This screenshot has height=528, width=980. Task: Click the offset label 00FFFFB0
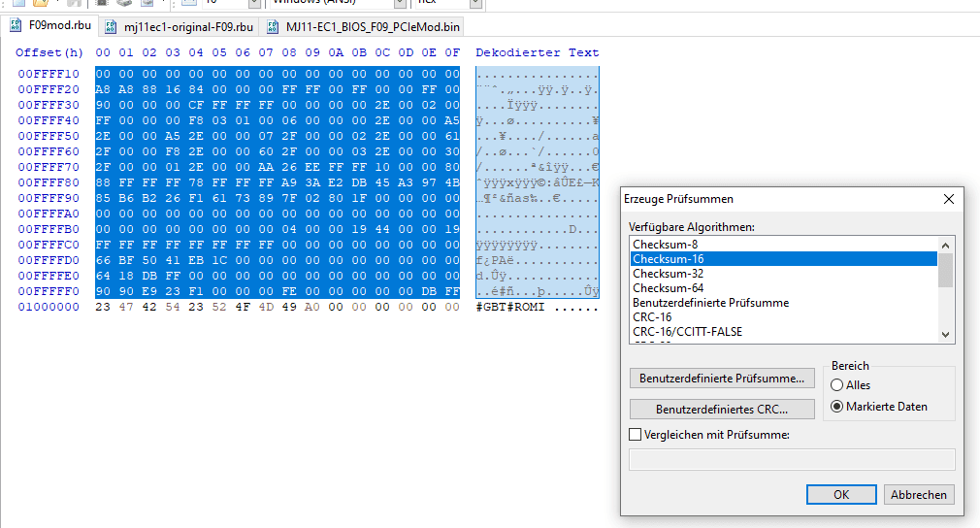coord(49,229)
